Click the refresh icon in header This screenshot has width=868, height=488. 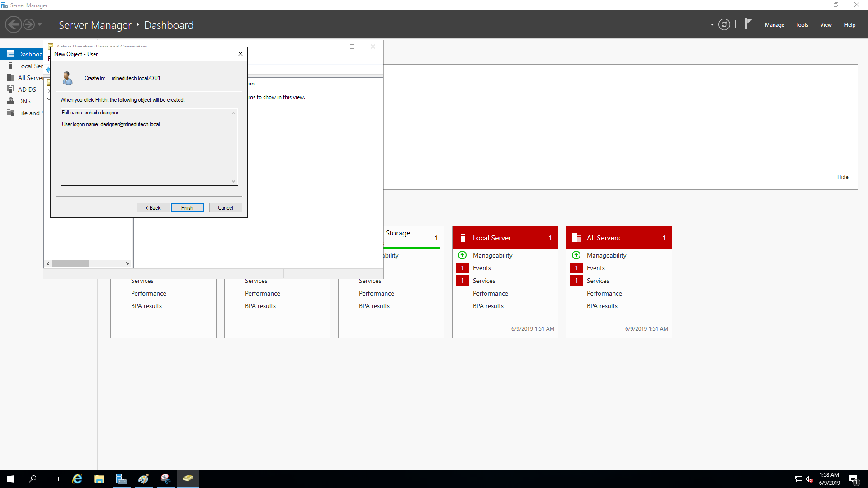[724, 25]
